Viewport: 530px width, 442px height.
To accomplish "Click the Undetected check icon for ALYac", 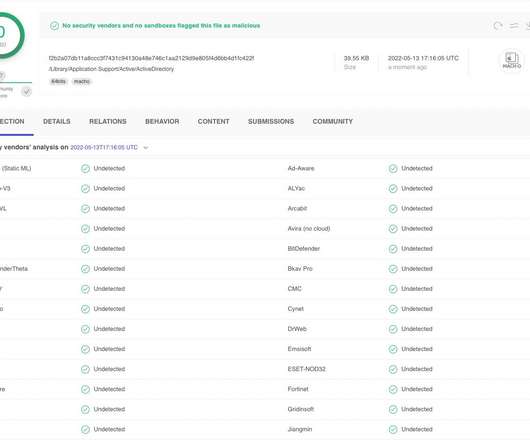I will [393, 189].
